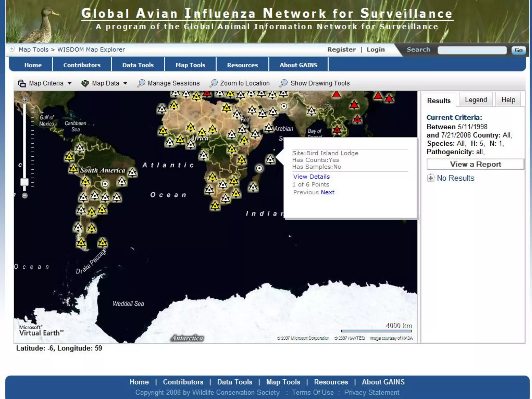Click the Show Drawing Tools magnifier icon
This screenshot has width=532, height=399.
pyautogui.click(x=284, y=83)
